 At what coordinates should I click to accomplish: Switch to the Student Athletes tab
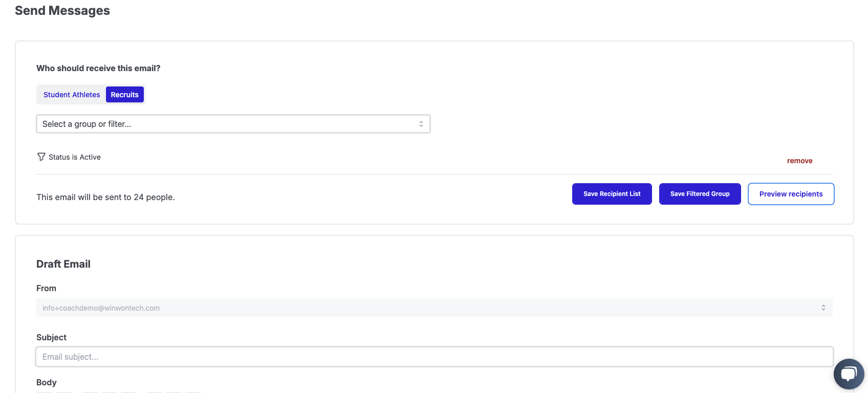pos(72,95)
